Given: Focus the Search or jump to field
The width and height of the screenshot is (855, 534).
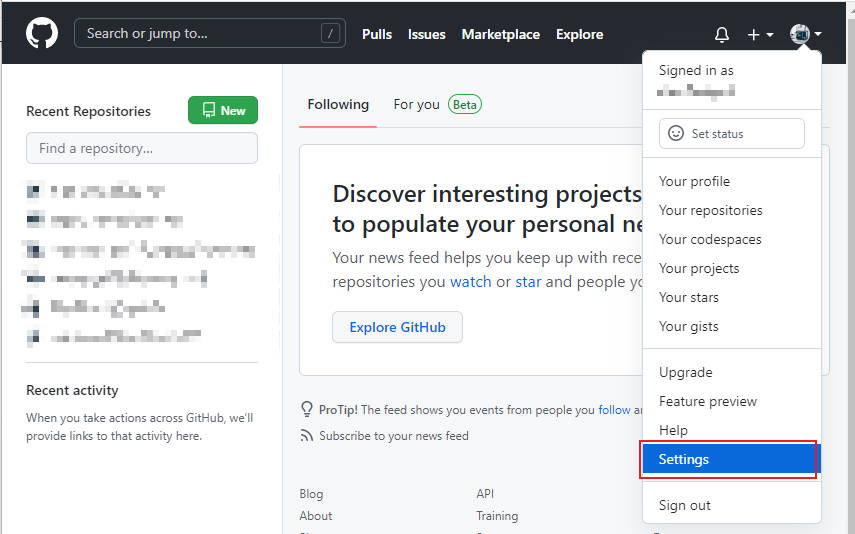Looking at the screenshot, I should click(209, 33).
